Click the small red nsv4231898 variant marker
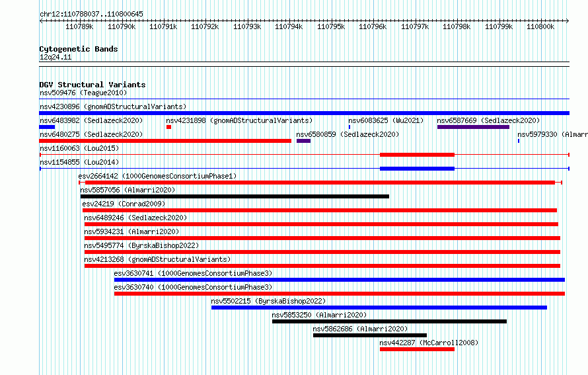The height and width of the screenshot is (375, 588). 168,127
